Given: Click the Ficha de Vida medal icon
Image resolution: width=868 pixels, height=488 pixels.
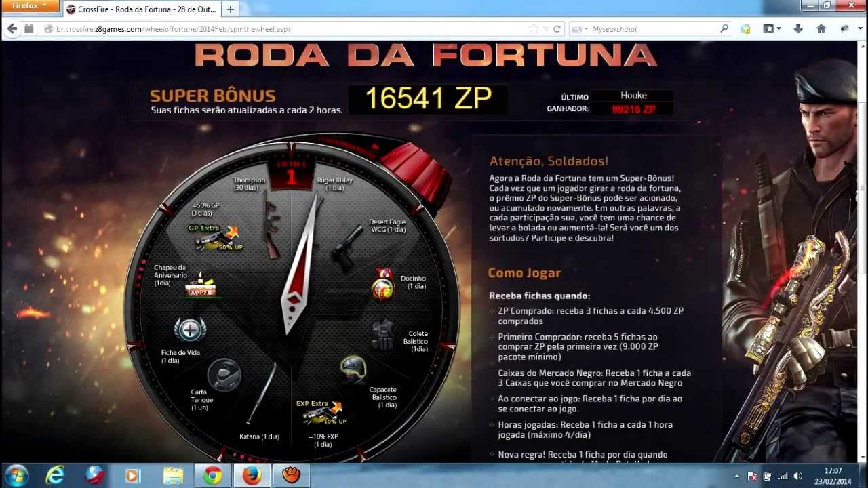Looking at the screenshot, I should (191, 330).
